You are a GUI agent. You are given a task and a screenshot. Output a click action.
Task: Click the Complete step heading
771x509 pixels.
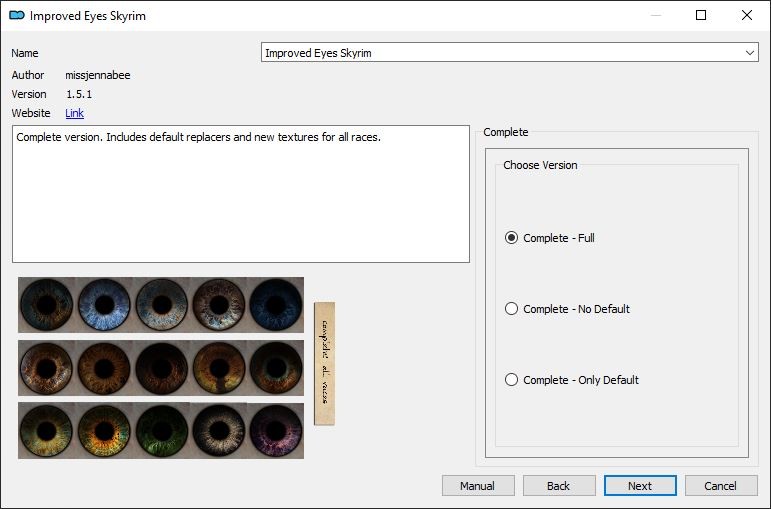pyautogui.click(x=505, y=132)
